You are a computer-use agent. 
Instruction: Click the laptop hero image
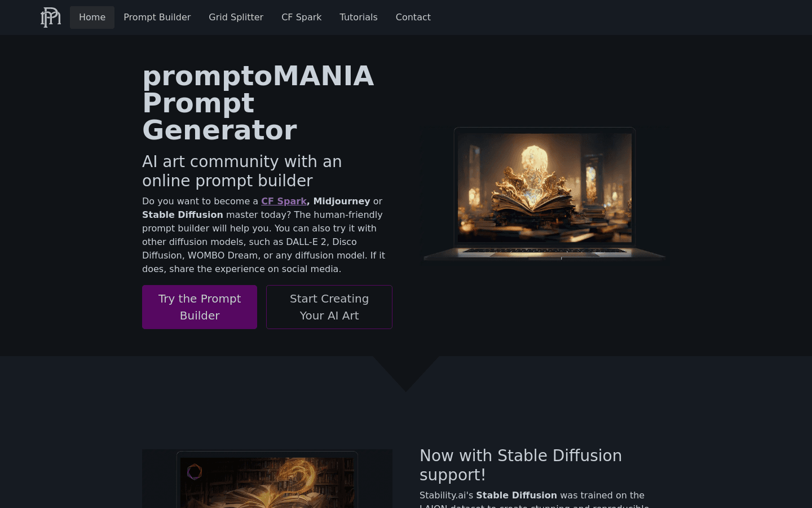click(x=545, y=194)
